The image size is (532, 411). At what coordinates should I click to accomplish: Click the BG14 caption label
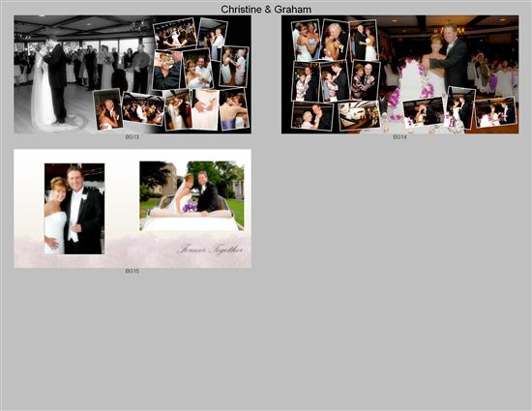pos(399,137)
